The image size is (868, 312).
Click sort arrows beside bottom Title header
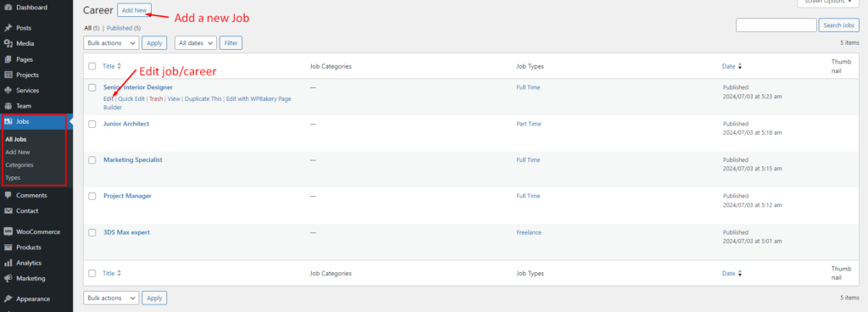[119, 273]
